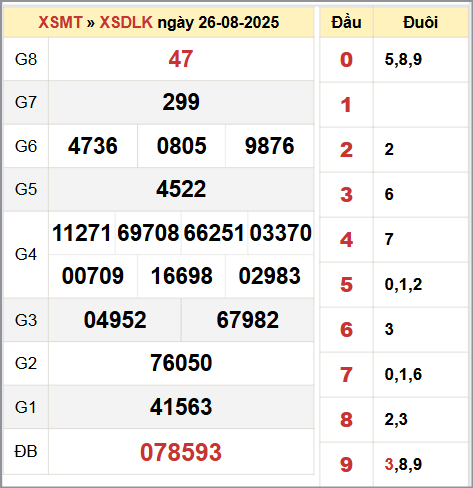Click the Đuôi values 0,1,6
The width and height of the screenshot is (473, 488).
click(x=403, y=374)
